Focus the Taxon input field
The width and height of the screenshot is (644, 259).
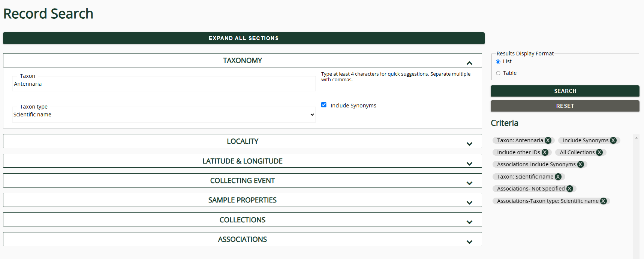164,84
